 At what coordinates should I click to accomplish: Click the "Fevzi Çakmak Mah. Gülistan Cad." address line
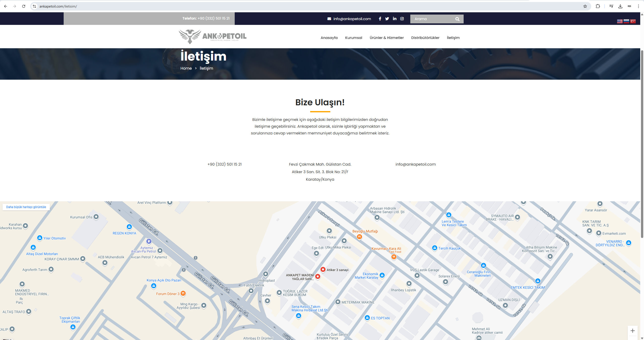tap(320, 164)
